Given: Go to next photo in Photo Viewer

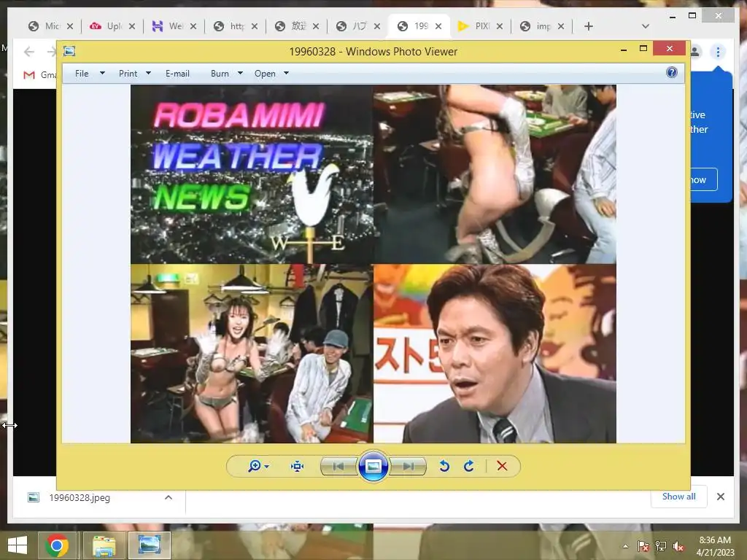Looking at the screenshot, I should point(408,466).
